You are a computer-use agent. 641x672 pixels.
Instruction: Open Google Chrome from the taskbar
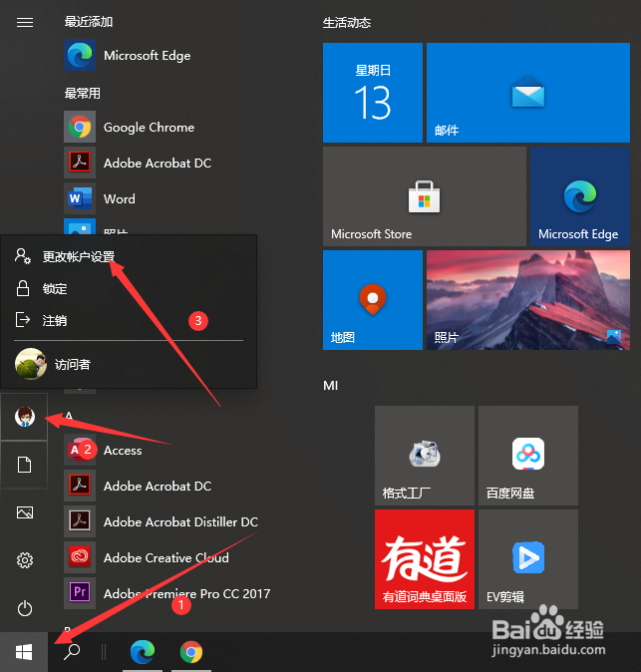click(191, 652)
